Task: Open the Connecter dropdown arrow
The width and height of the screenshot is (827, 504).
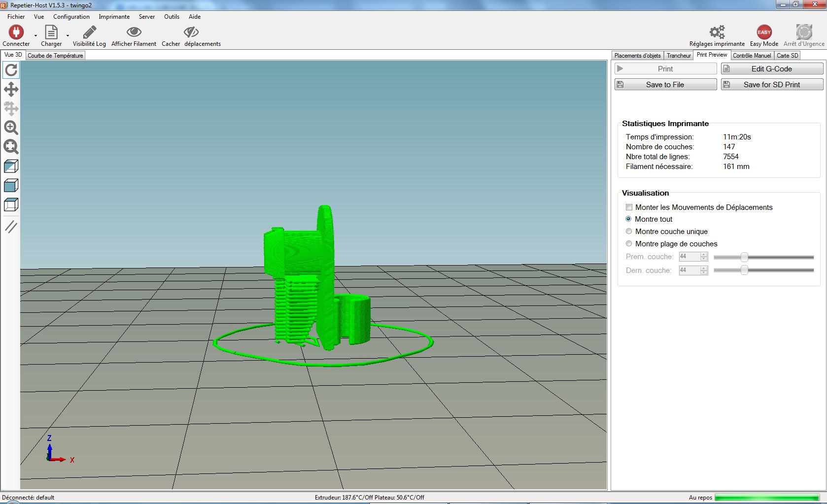Action: 35,35
